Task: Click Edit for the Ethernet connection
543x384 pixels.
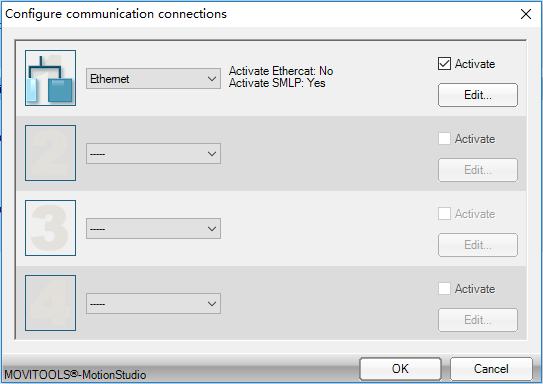Action: (478, 95)
